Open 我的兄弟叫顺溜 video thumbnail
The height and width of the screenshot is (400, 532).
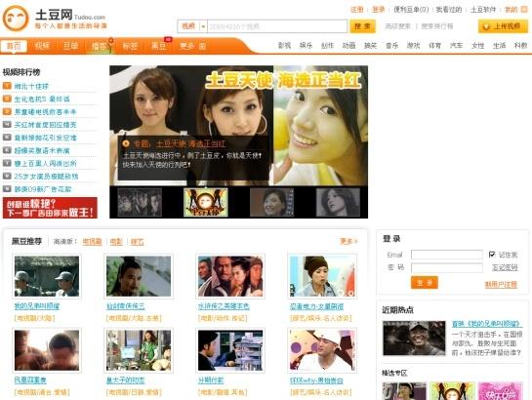point(47,276)
